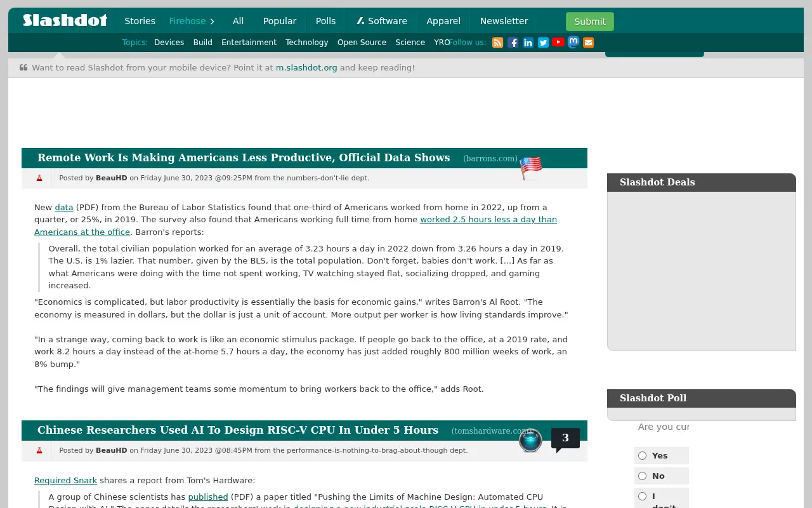Open the Remote Work story headline
This screenshot has height=508, width=812.
(244, 157)
